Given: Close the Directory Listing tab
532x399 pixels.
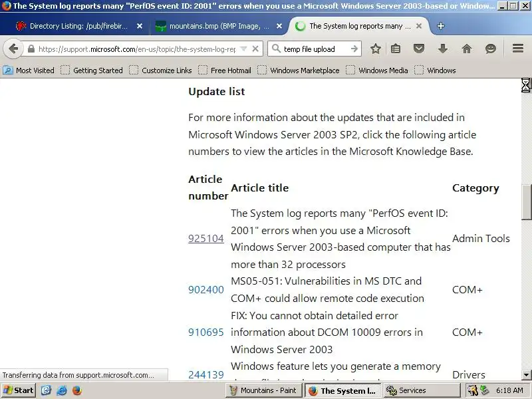Looking at the screenshot, I should click(x=140, y=26).
